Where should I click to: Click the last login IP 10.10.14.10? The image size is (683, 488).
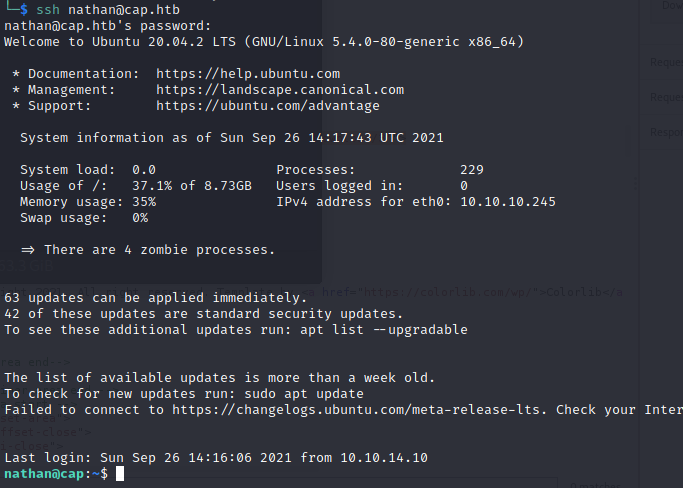tap(384, 458)
